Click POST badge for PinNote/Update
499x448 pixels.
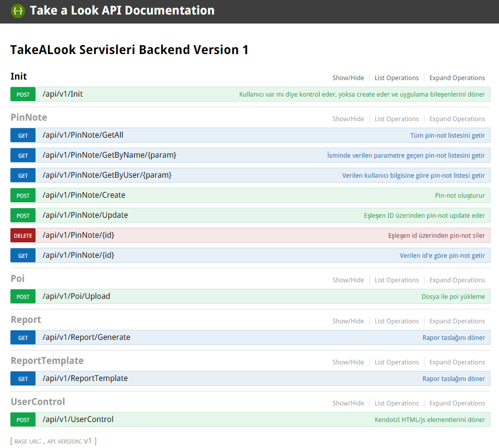(x=23, y=216)
